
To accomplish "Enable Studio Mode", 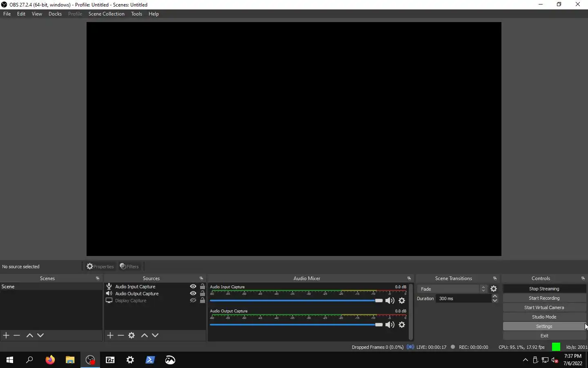I will (x=544, y=317).
